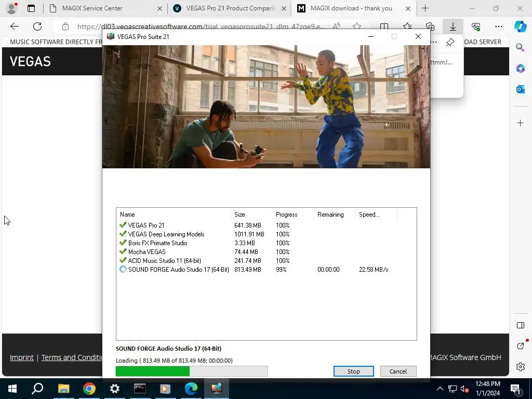Open Edge split screen icon
Image resolution: width=532 pixels, height=399 pixels.
pyautogui.click(x=384, y=26)
